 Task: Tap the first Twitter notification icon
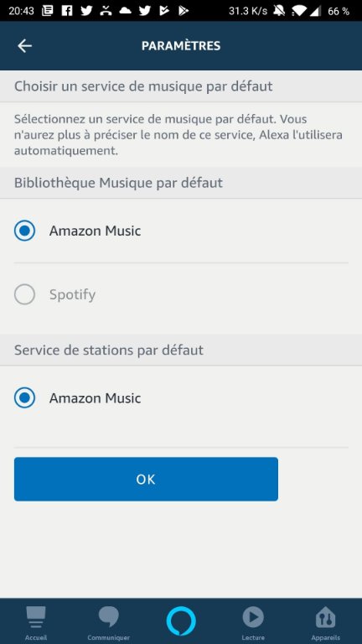coord(86,11)
